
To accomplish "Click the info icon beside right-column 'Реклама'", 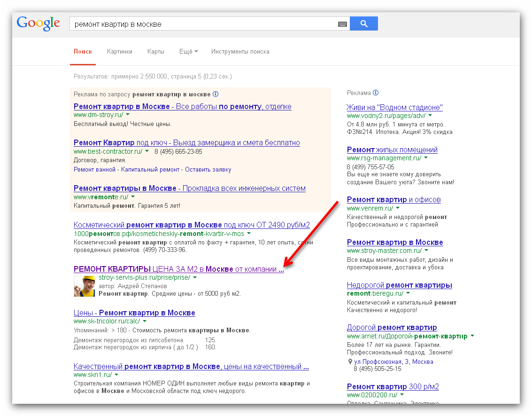I will tap(376, 93).
